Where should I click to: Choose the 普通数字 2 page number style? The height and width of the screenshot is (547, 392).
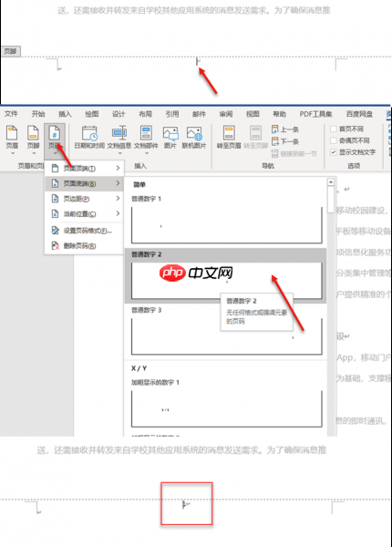point(226,276)
